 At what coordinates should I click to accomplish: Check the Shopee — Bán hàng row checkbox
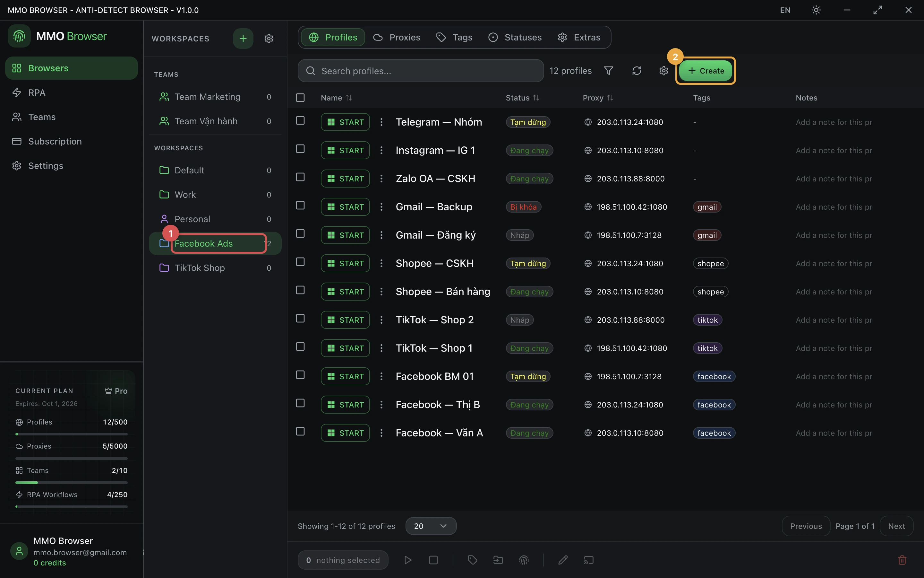[x=301, y=290]
